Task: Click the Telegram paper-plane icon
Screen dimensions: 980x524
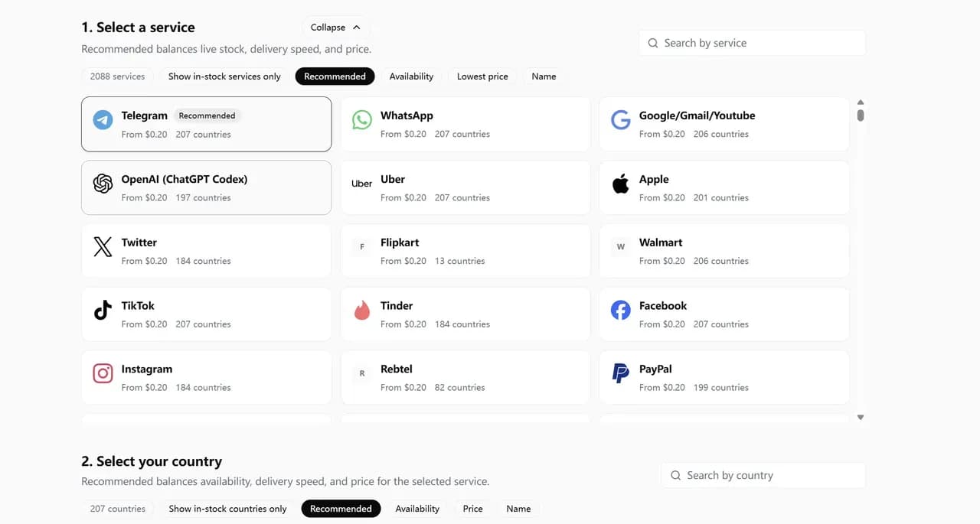Action: [103, 119]
